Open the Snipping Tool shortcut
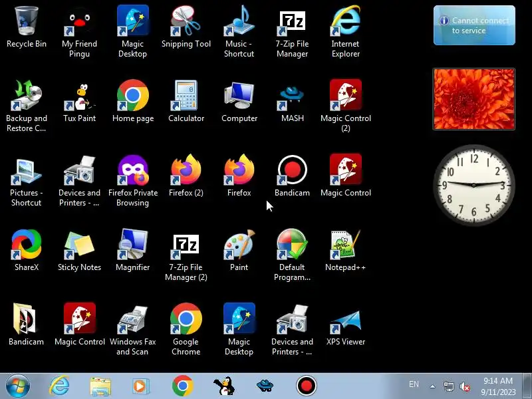532x399 pixels. point(186,27)
